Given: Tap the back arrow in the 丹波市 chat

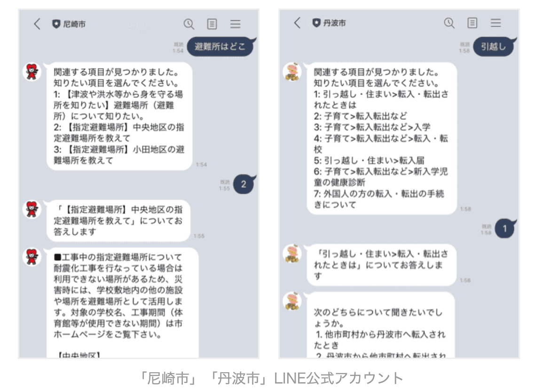Looking at the screenshot, I should [297, 23].
